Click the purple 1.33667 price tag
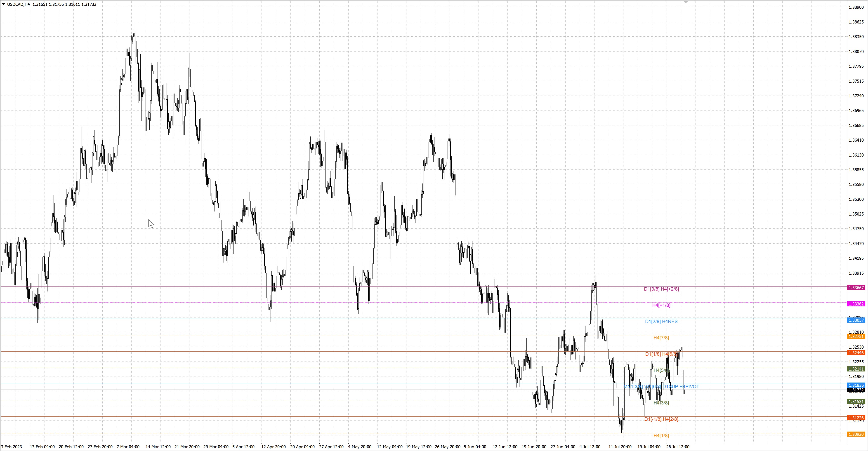 (x=856, y=288)
